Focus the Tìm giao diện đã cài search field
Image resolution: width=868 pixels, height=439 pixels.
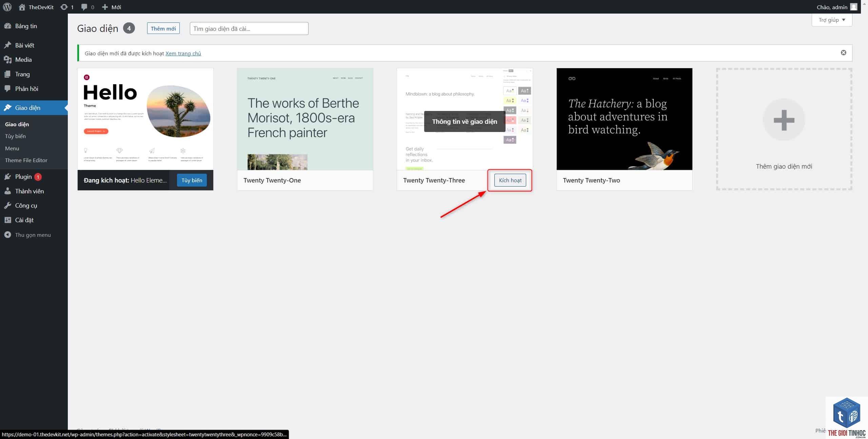tap(249, 28)
